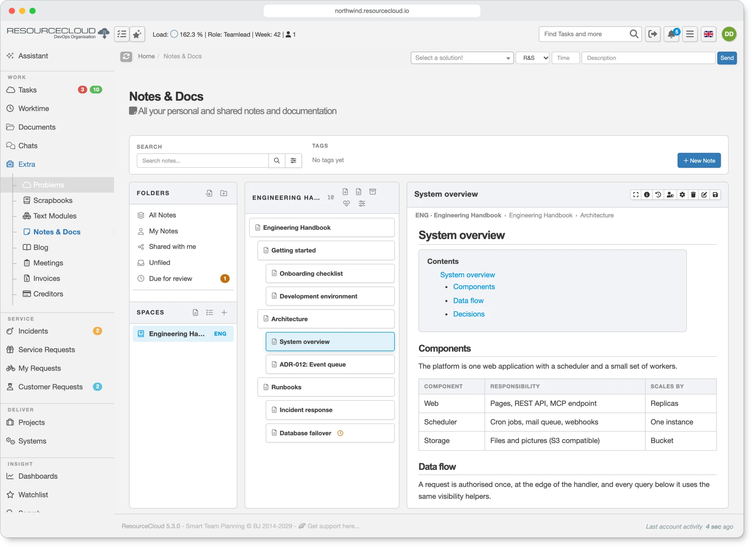Viewport: 756px width, 553px height.
Task: Click the Search notes input field
Action: (x=202, y=161)
